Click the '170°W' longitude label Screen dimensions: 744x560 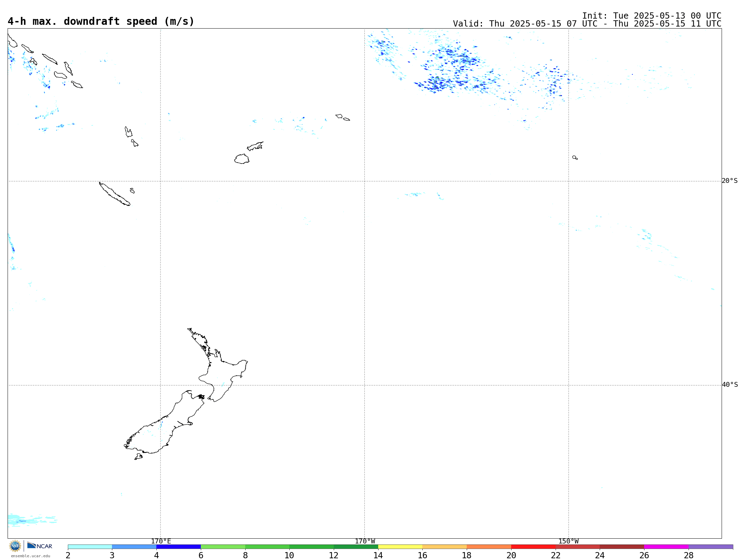point(365,541)
